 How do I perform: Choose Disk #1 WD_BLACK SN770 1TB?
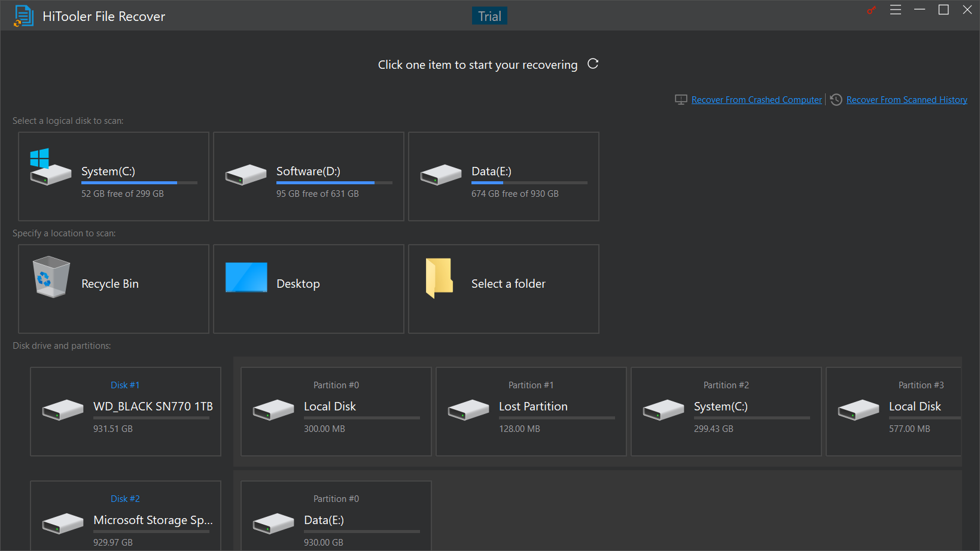126,412
